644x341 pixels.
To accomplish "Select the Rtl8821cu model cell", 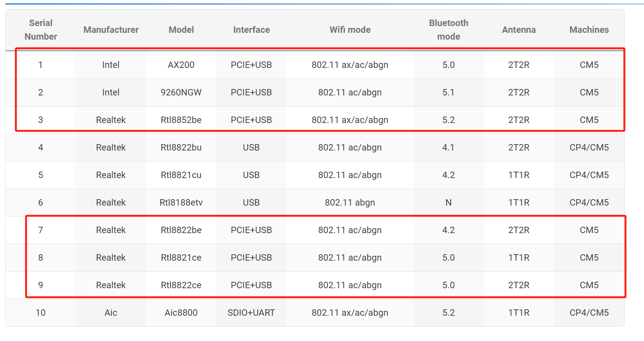I will (181, 175).
